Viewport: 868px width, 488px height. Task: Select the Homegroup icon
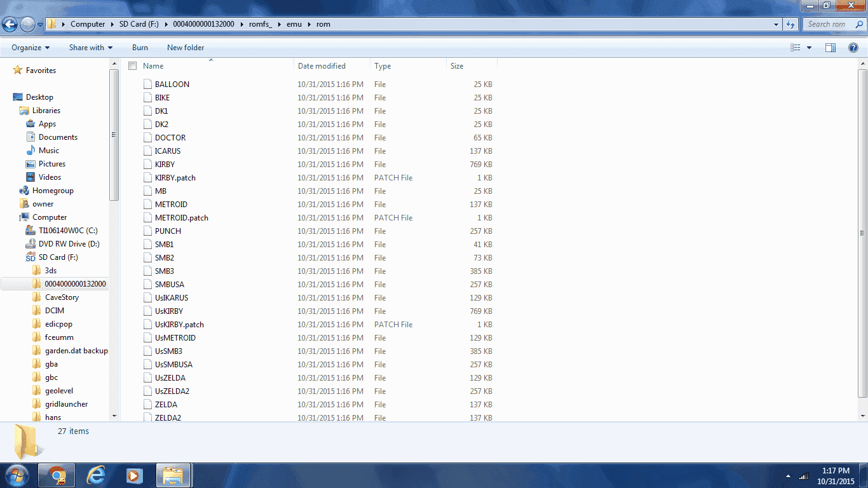(x=24, y=191)
